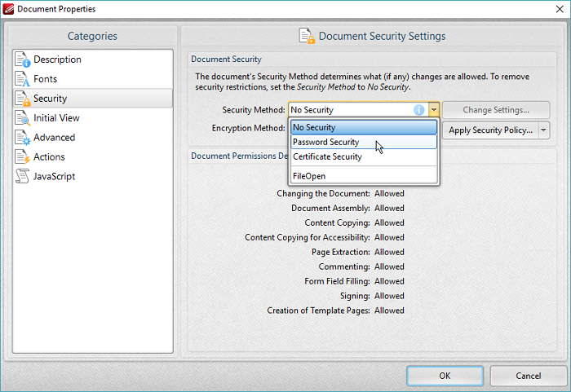Image resolution: width=571 pixels, height=392 pixels.
Task: Click the Security Method combo box field
Action: (351, 110)
